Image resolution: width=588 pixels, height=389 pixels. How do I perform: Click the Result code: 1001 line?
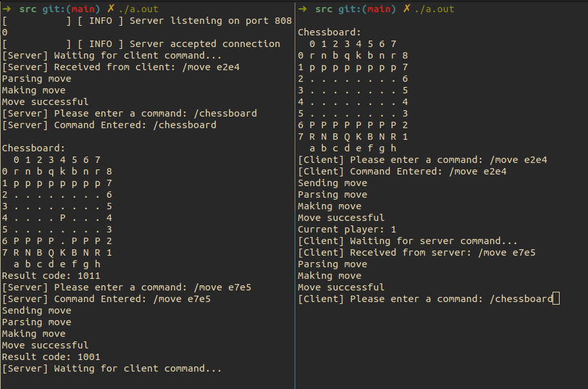pyautogui.click(x=51, y=357)
